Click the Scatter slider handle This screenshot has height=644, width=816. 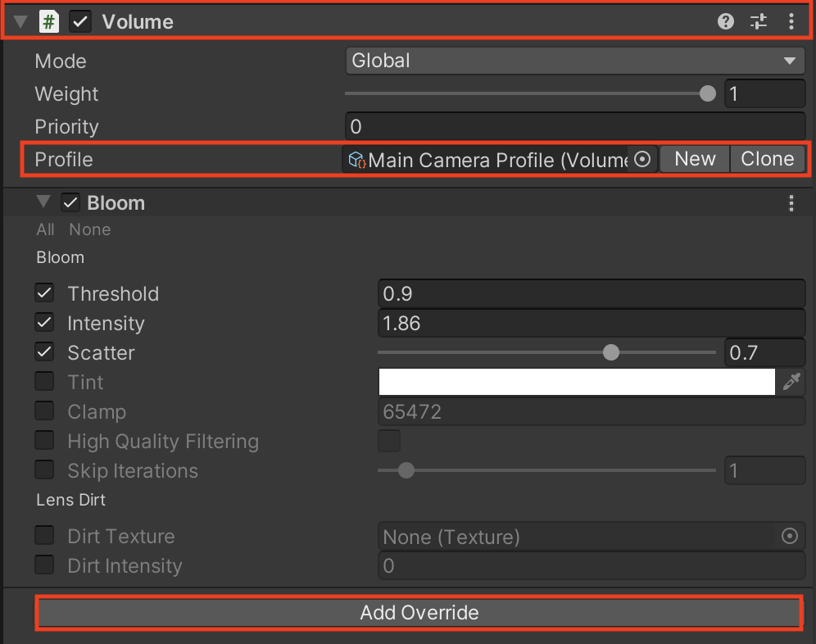click(610, 353)
